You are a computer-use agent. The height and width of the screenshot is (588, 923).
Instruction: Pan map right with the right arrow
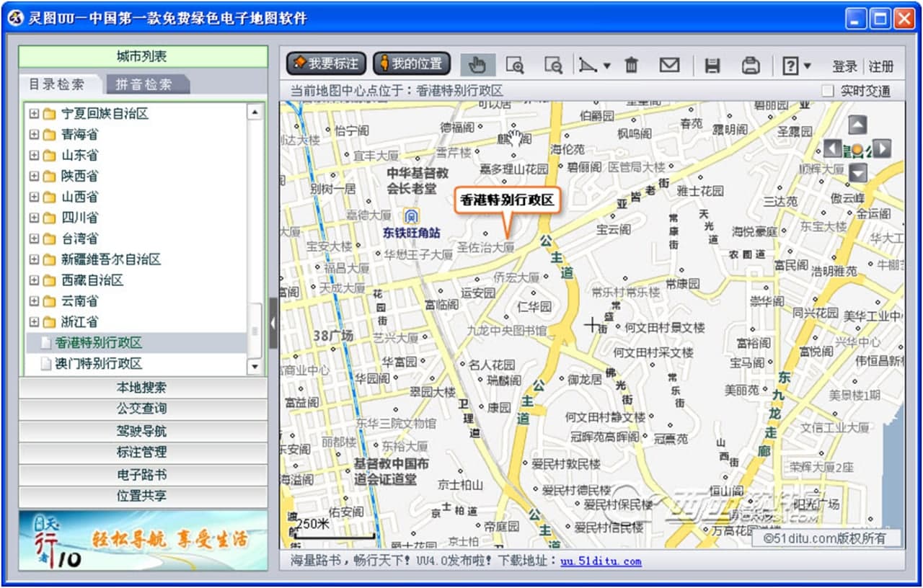pyautogui.click(x=882, y=149)
